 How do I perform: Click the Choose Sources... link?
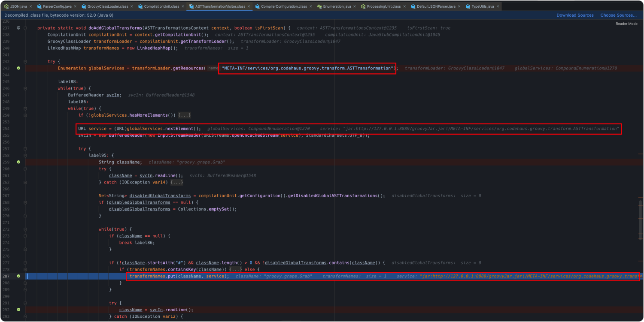pyautogui.click(x=618, y=15)
